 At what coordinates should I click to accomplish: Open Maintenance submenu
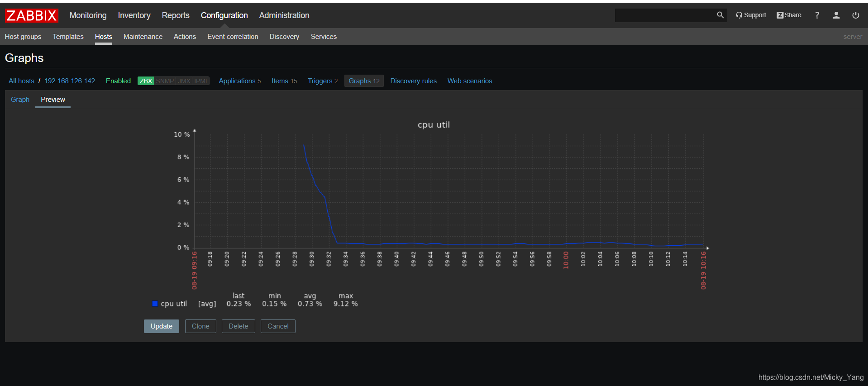143,37
